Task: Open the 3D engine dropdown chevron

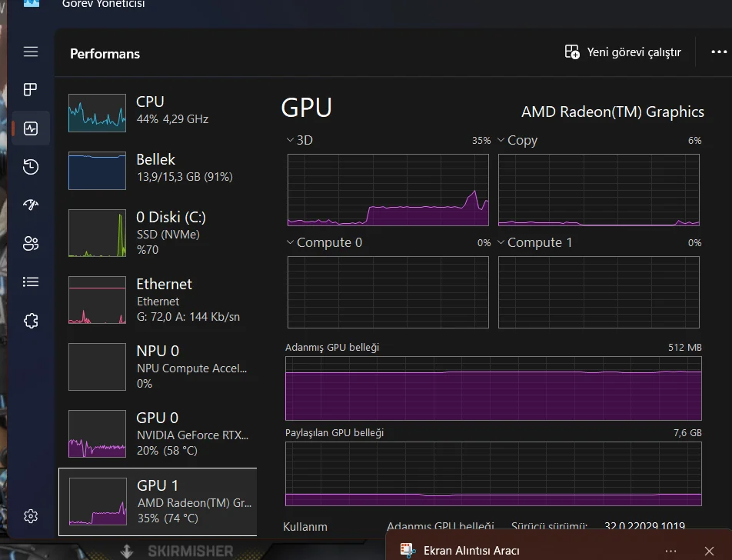Action: point(290,140)
